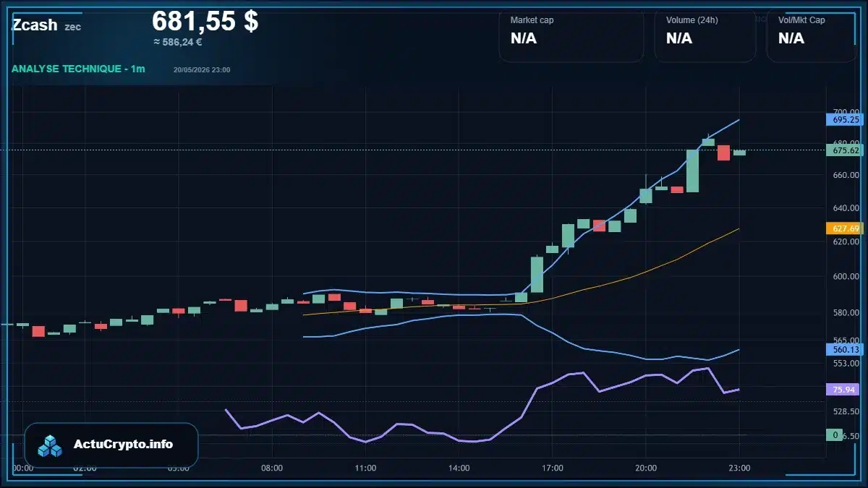Click the Zcash coin name
868x488 pixels.
(x=34, y=25)
